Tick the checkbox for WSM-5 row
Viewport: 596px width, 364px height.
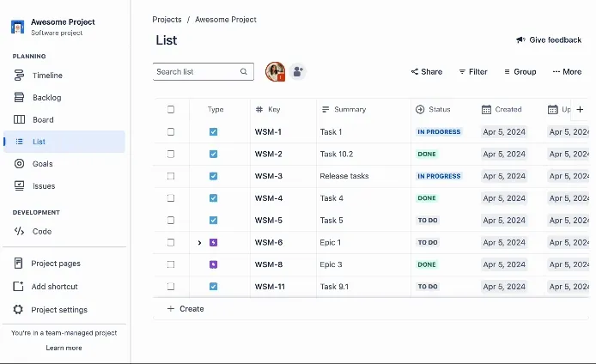pyautogui.click(x=171, y=220)
